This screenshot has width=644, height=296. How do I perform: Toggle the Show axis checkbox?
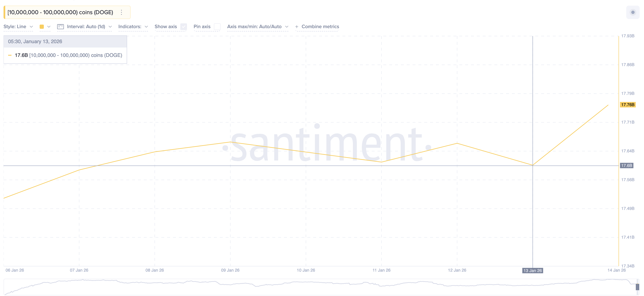[x=184, y=27]
